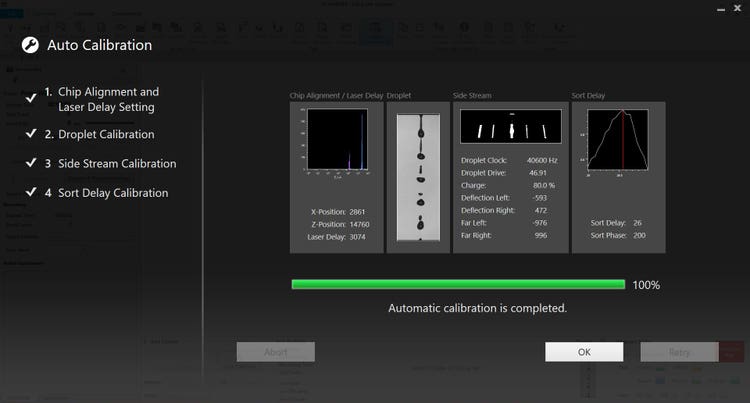Click the greyed Abort button
The height and width of the screenshot is (403, 750).
276,352
